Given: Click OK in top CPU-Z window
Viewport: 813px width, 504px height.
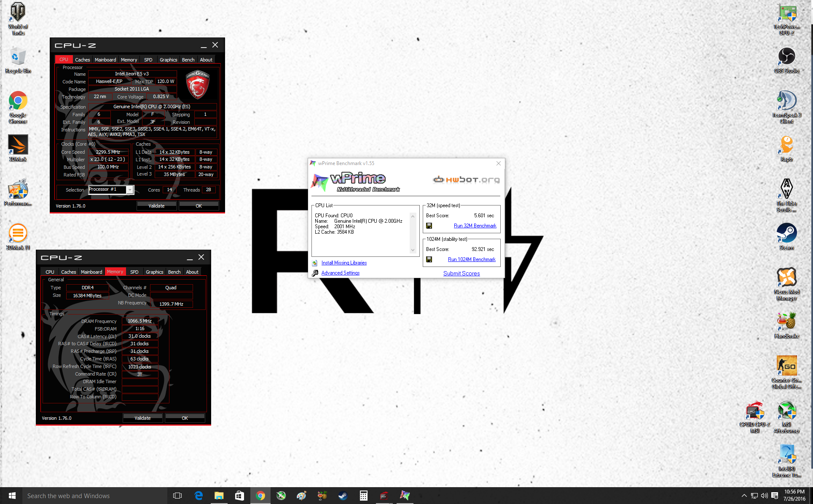Looking at the screenshot, I should click(199, 206).
